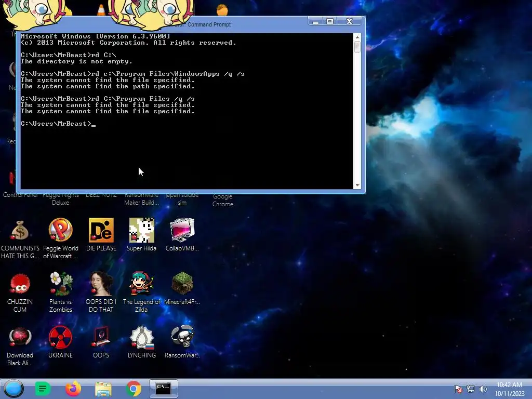
Task: Select the OOPS computer desktop icon
Action: pyautogui.click(x=101, y=342)
